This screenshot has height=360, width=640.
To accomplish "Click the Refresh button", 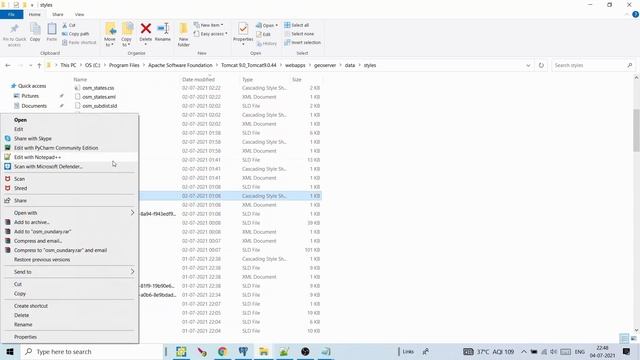I will (x=541, y=65).
